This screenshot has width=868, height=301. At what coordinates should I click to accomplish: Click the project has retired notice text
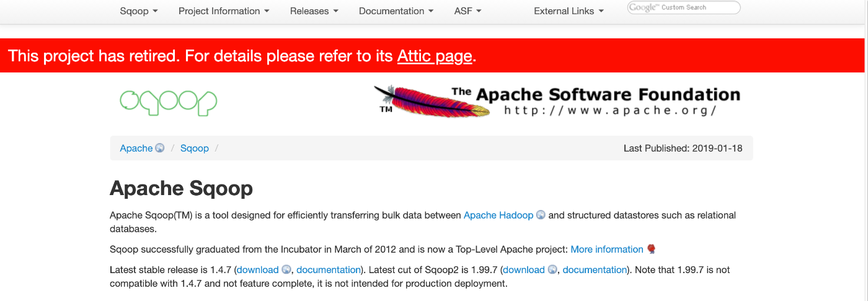pyautogui.click(x=242, y=56)
